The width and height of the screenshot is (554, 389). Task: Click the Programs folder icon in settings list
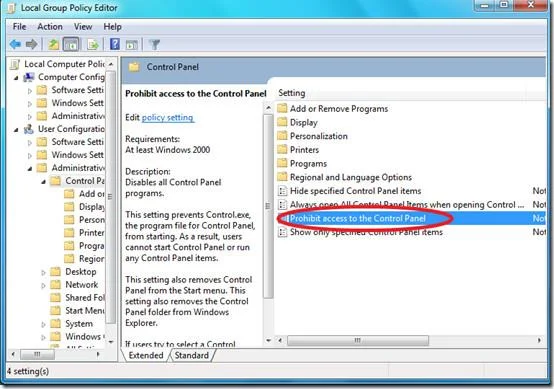pos(282,163)
